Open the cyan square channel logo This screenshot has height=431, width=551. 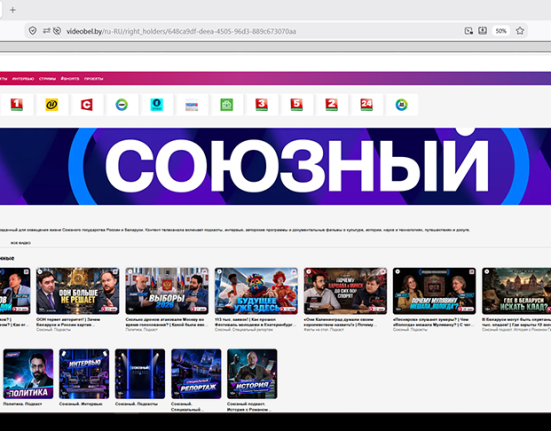point(156,105)
